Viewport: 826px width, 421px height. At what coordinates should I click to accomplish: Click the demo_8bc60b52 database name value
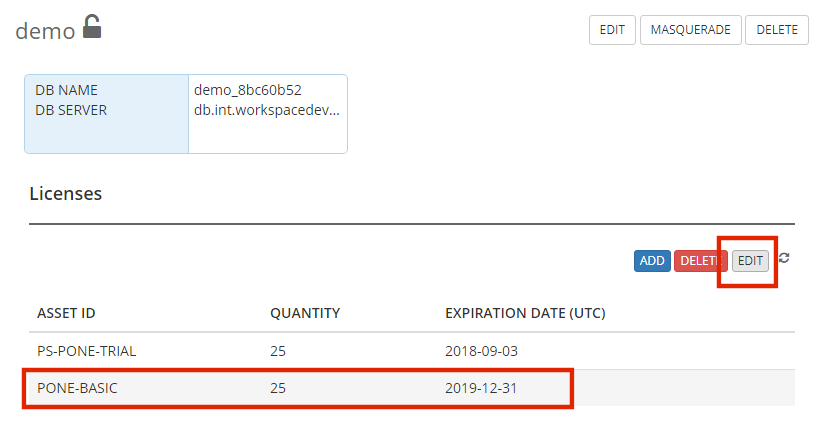[x=248, y=90]
